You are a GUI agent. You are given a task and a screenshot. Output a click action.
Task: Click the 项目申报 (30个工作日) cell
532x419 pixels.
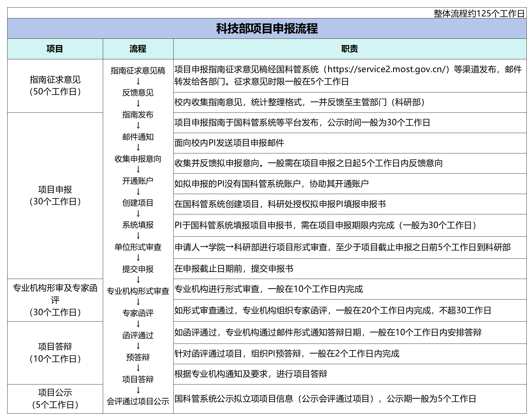55,195
